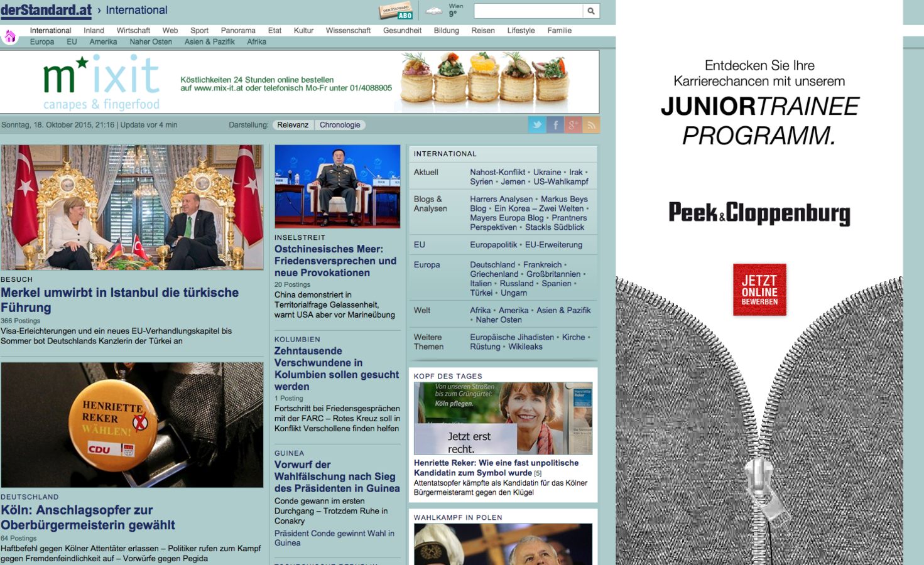
Task: Open the Kopf des Tages Reker image
Action: [x=503, y=418]
